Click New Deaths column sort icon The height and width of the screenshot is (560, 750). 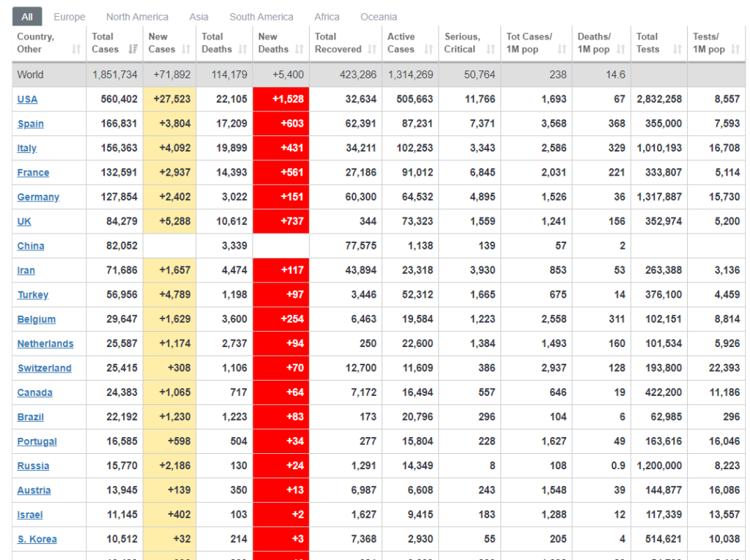[x=300, y=49]
